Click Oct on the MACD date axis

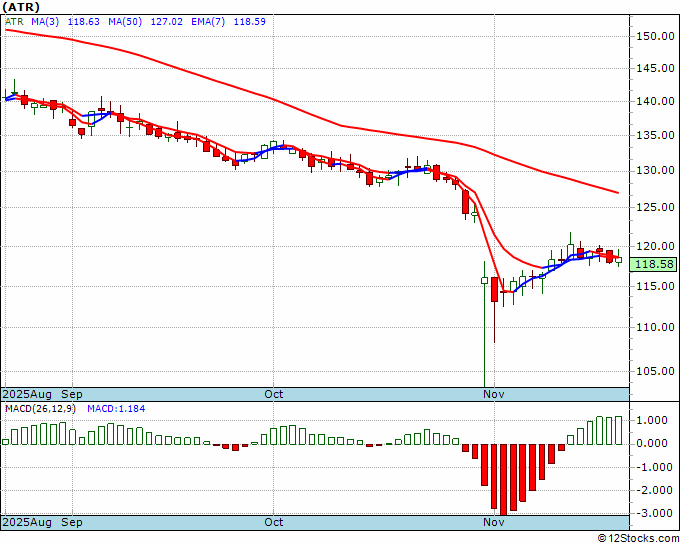pos(274,522)
